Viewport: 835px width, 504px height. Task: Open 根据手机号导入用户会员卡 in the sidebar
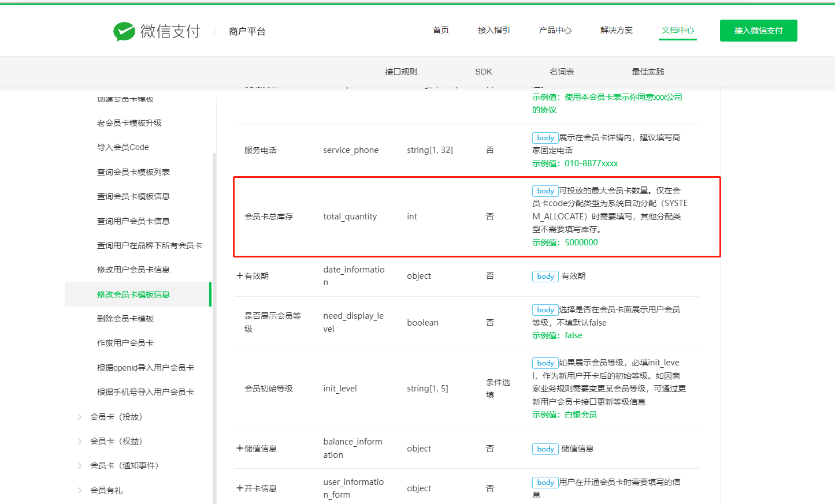(x=146, y=392)
